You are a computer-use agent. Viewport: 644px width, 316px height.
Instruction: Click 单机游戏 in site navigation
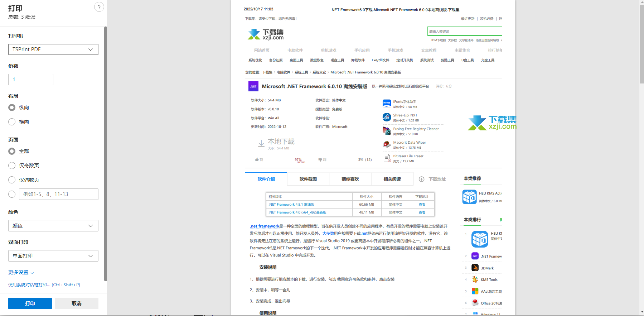[x=329, y=50]
